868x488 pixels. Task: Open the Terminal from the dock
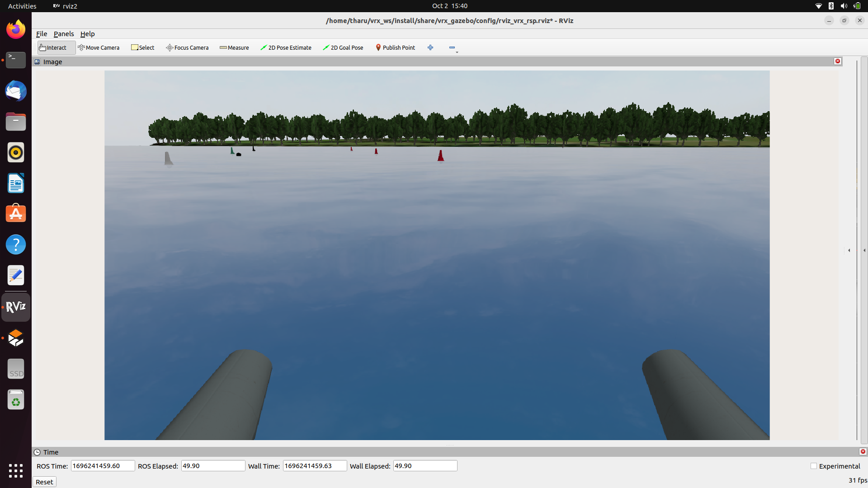[x=16, y=60]
